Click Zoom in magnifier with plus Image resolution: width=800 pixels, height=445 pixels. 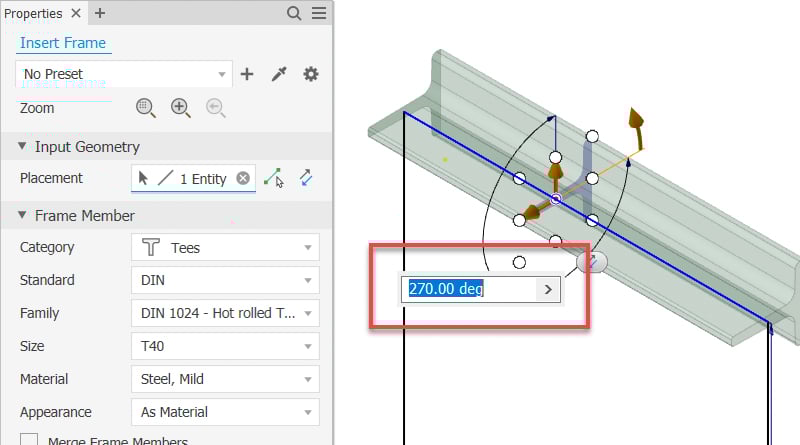[x=181, y=108]
